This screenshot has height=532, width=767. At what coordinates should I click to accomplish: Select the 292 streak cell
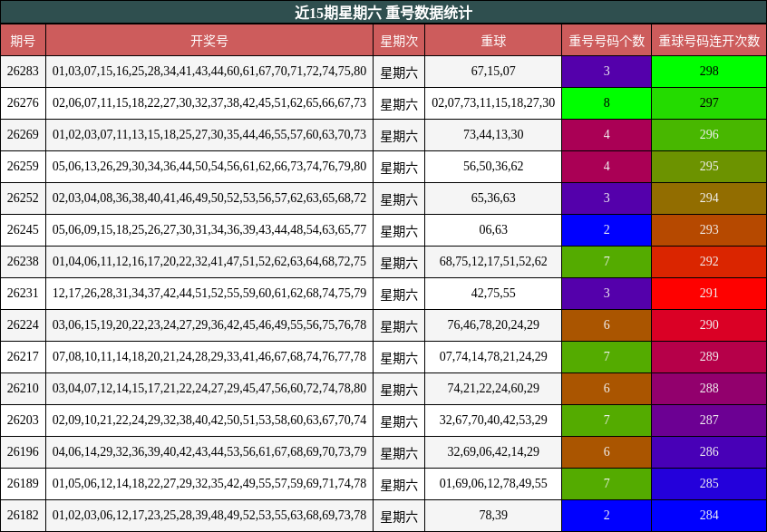(709, 262)
